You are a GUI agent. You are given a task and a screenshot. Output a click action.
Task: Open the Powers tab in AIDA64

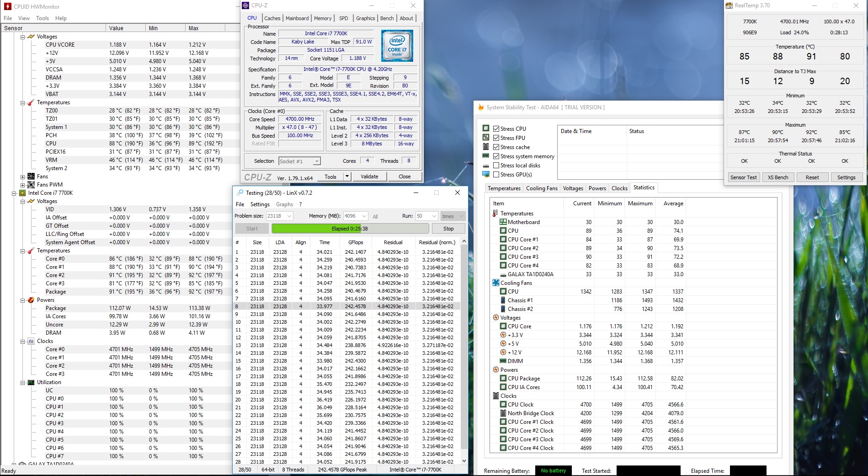[597, 188]
